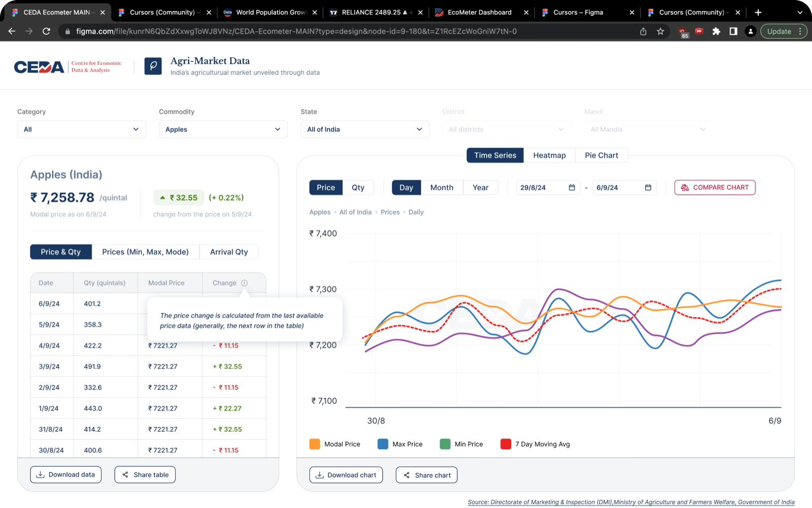Close the CEDA Ecometer MAIN tab
Viewport: 812px width, 508px height.
click(103, 12)
